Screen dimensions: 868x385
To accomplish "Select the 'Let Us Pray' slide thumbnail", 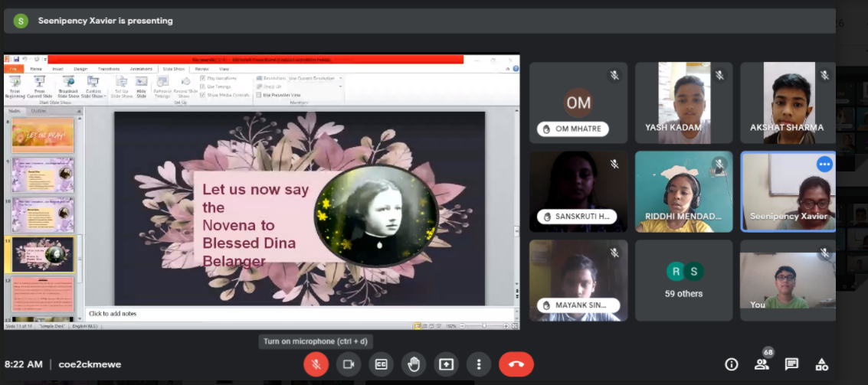I will point(43,135).
